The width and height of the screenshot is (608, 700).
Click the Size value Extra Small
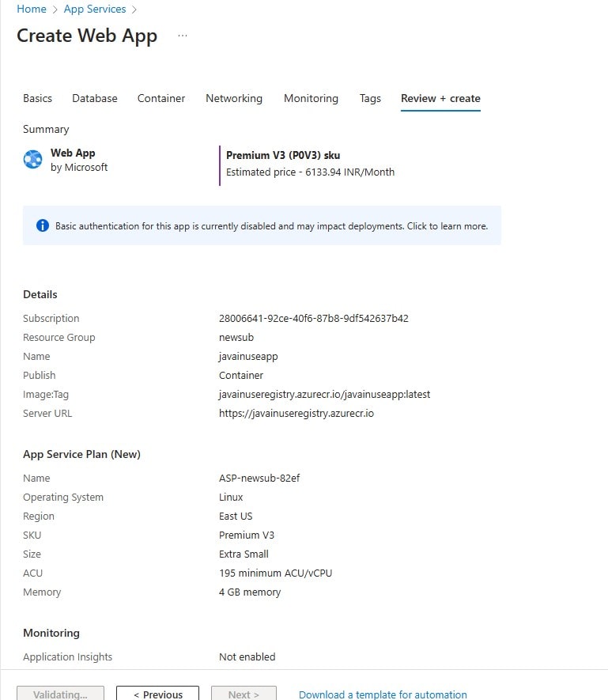(x=244, y=554)
